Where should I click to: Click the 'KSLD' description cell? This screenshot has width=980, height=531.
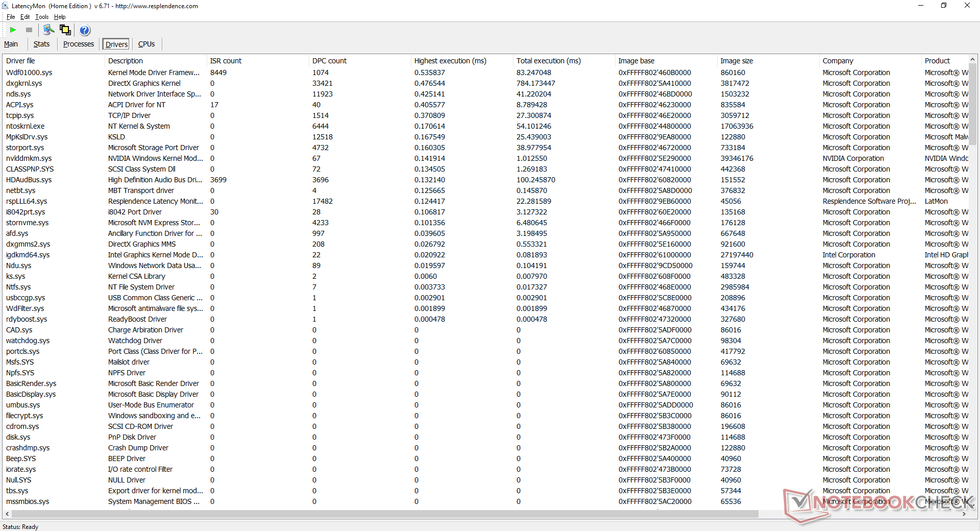pos(116,137)
